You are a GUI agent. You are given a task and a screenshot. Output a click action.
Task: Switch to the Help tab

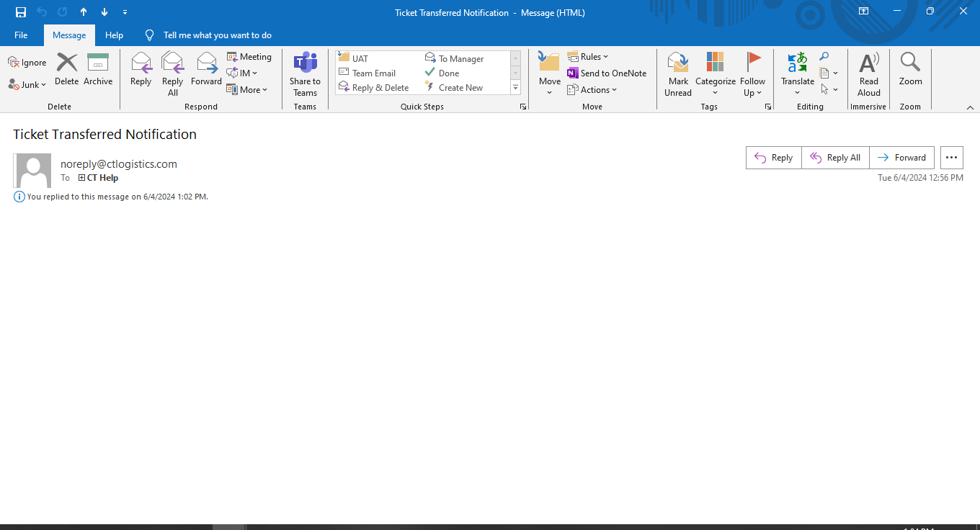tap(114, 35)
